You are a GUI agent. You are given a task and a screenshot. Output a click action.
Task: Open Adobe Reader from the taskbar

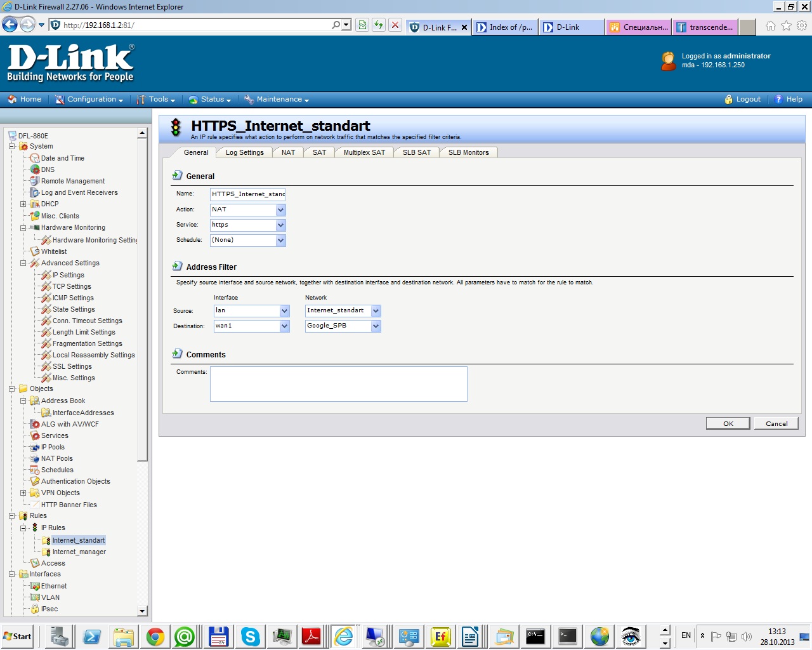click(311, 637)
